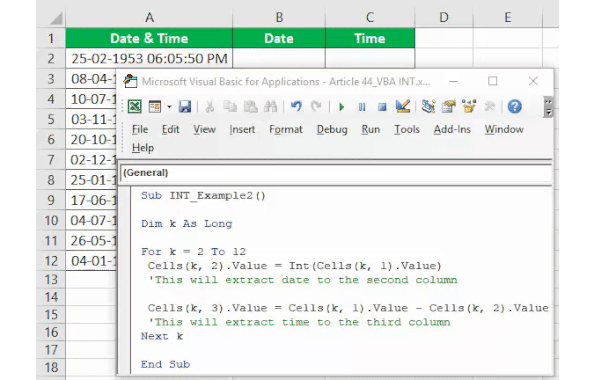Open the View menu
Viewport: 594px width, 380px height.
204,129
